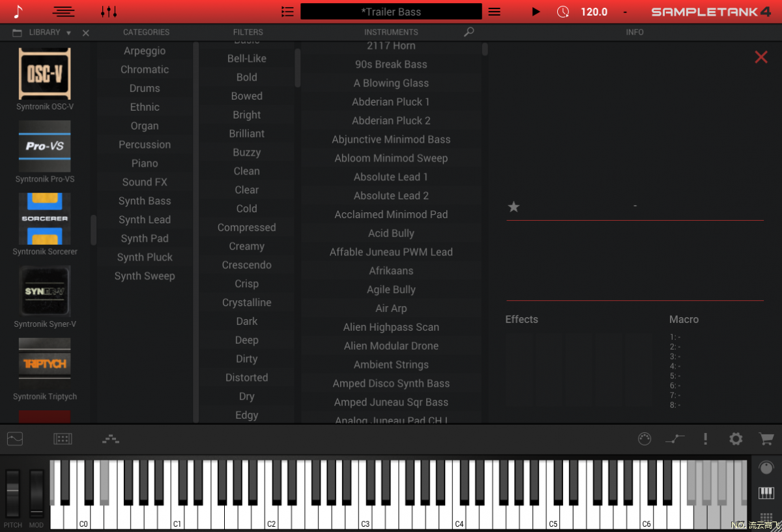Select the Syntronik Sorcerer library thumbnail
The width and height of the screenshot is (782, 532).
point(45,219)
